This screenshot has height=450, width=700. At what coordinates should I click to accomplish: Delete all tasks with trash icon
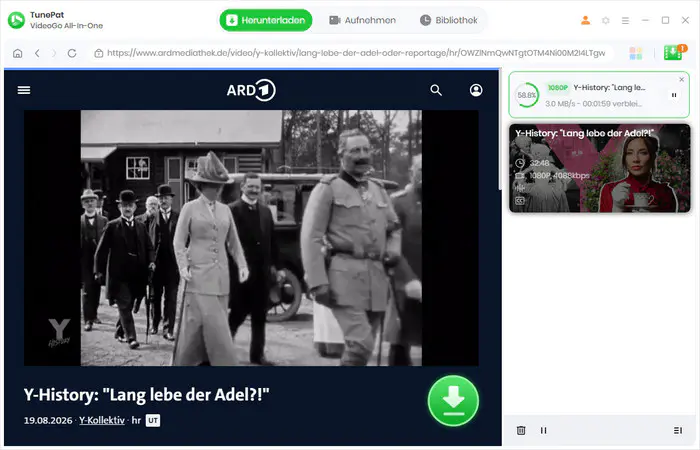click(x=521, y=430)
